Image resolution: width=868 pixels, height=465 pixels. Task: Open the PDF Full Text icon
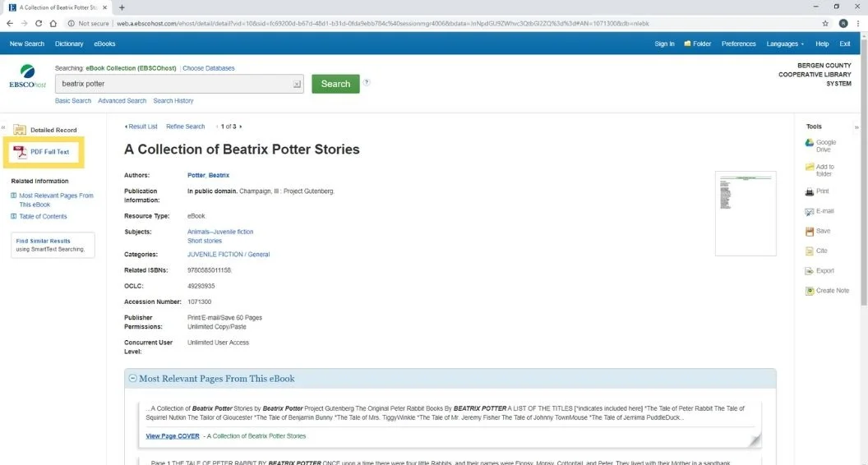click(20, 152)
